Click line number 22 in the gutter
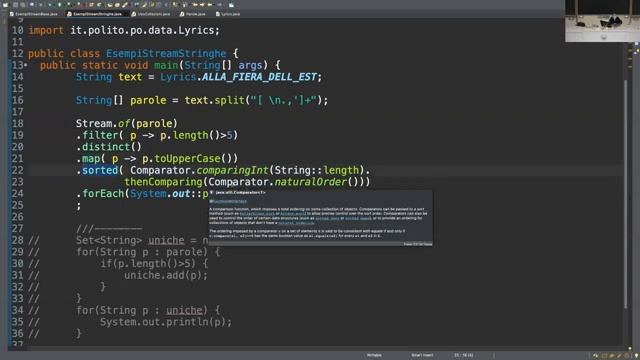640x360 pixels. 18,170
